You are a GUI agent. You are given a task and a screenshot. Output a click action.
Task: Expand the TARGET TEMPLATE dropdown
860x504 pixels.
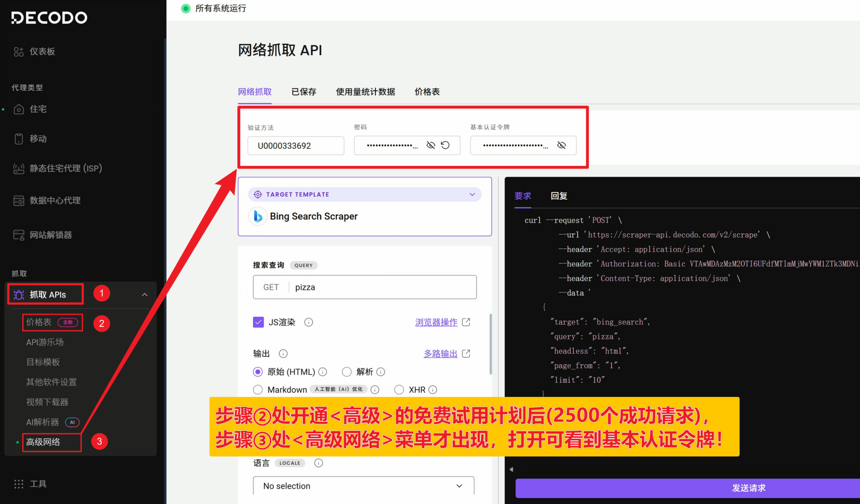[472, 195]
